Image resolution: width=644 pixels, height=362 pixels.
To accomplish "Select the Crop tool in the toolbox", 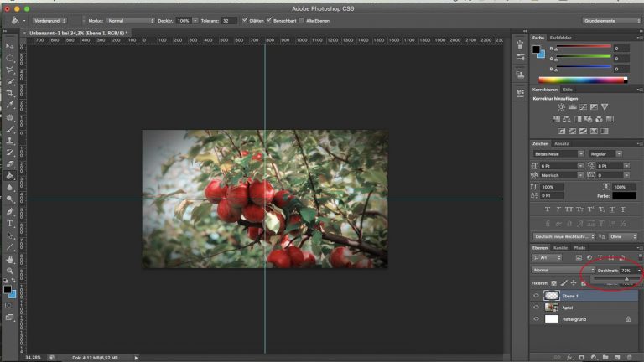I will coord(10,93).
